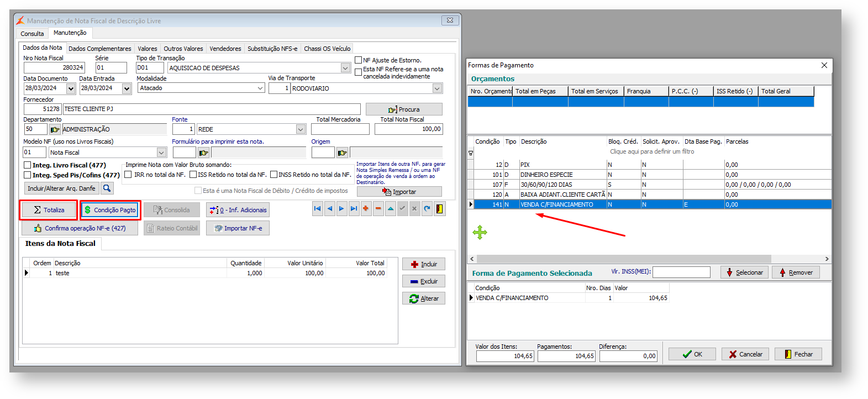The image size is (868, 399).
Task: Open Outros Valores tab
Action: (183, 49)
